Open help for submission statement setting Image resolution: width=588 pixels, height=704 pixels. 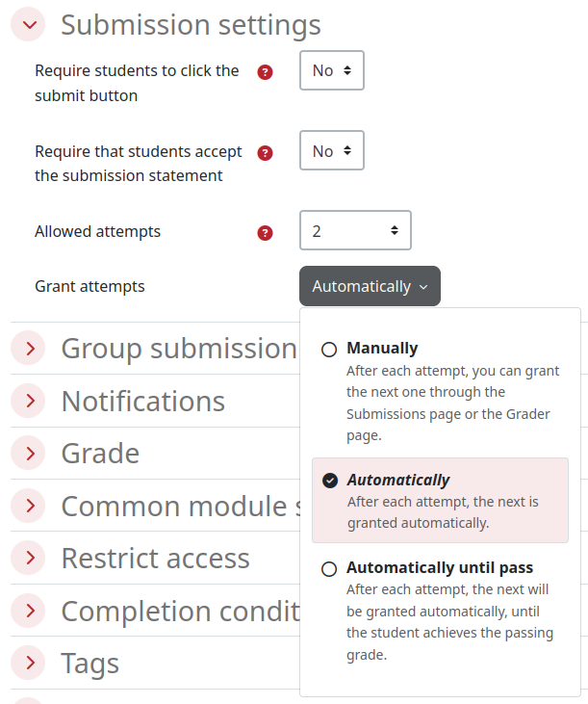(x=266, y=153)
